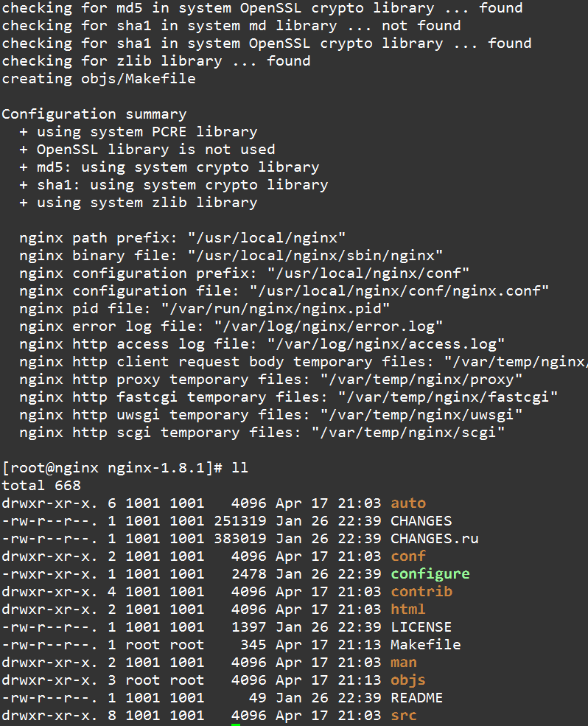Click the 'src' directory entry
The width and height of the screenshot is (588, 726).
click(x=404, y=716)
